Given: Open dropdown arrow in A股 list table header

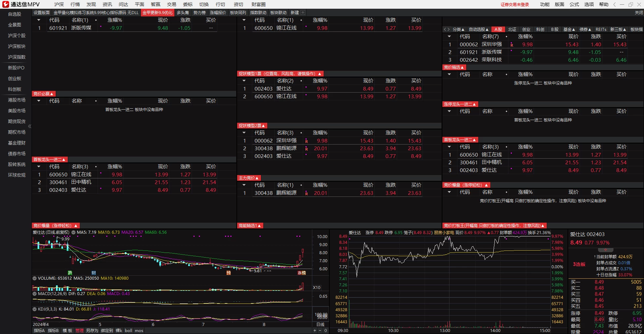Looking at the screenshot, I should tap(449, 37).
